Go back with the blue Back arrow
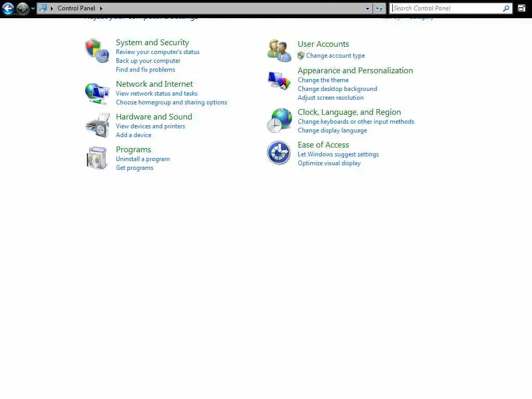This screenshot has height=399, width=532. click(x=8, y=8)
